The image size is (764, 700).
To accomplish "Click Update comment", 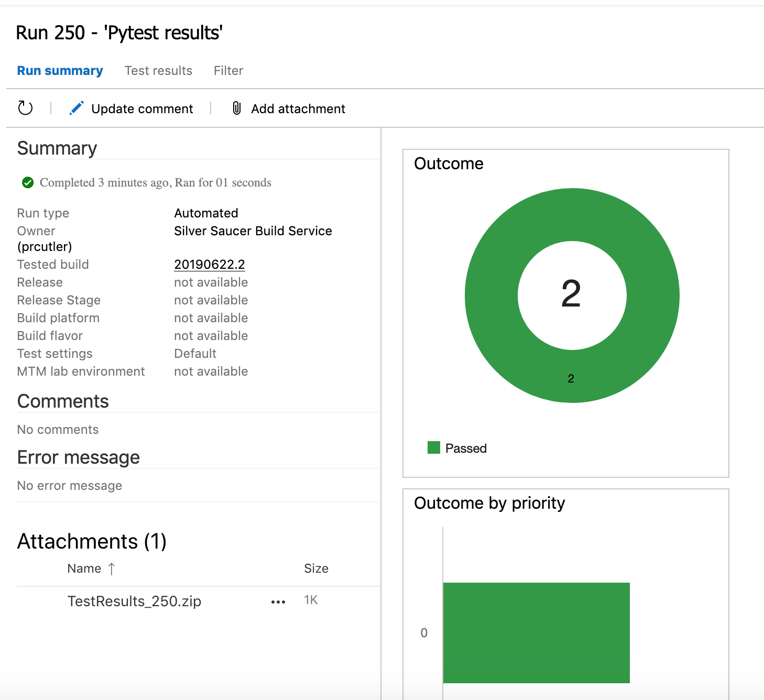I will [141, 108].
